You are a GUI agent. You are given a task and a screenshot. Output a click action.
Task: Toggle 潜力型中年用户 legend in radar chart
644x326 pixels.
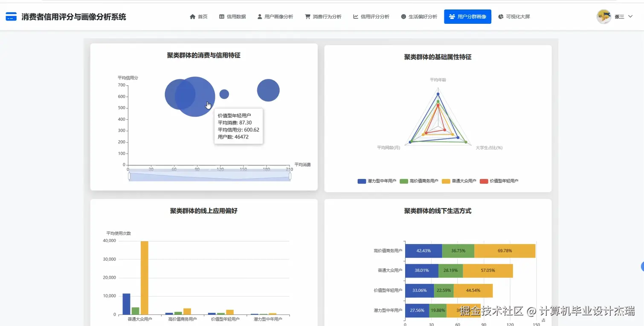tap(377, 181)
